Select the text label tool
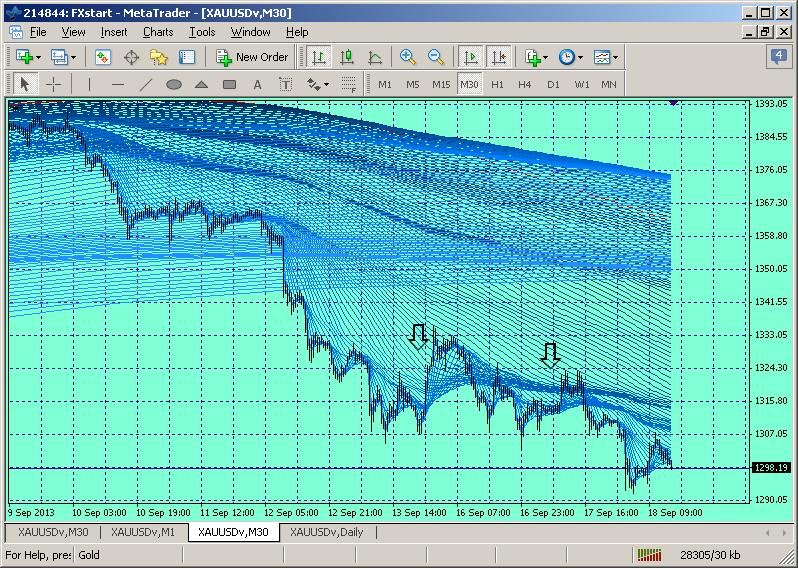Image resolution: width=798 pixels, height=568 pixels. pos(285,84)
